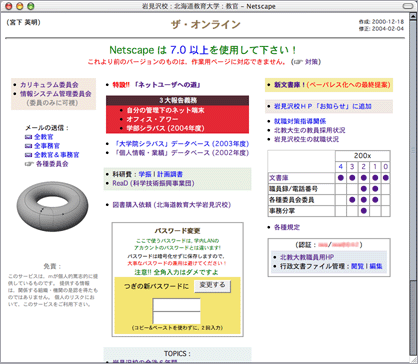Open the 就職対策指導関係 link
Screen dimensions: 418x364
coord(300,121)
